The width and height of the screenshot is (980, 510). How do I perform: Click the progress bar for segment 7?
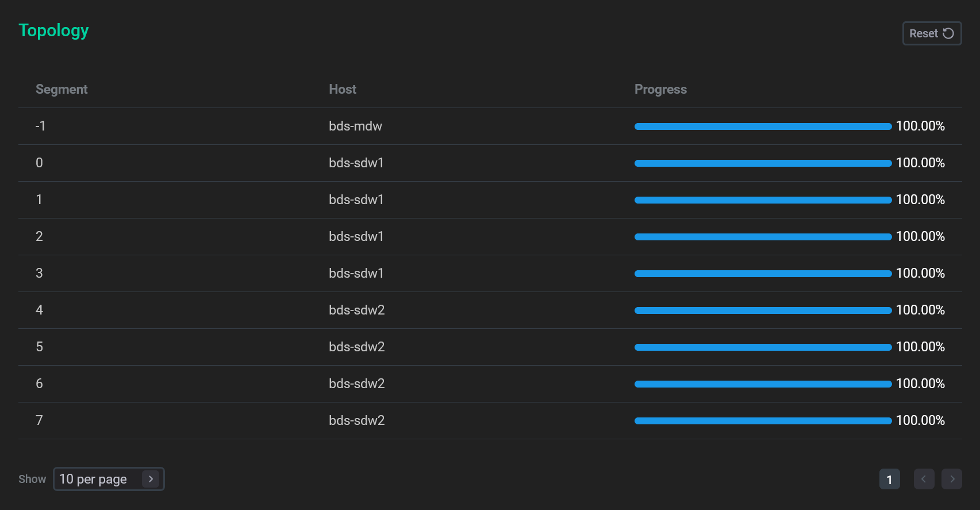(x=762, y=421)
